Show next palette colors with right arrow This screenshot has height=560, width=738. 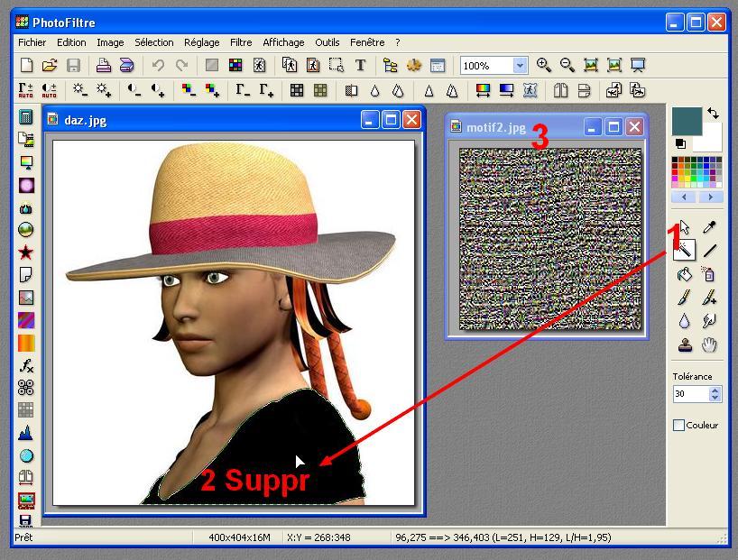710,197
